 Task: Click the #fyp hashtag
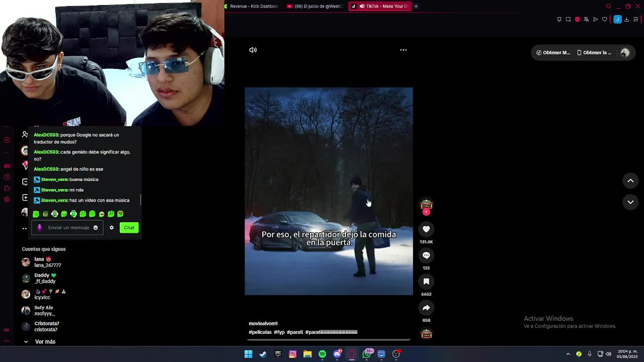pyautogui.click(x=279, y=332)
